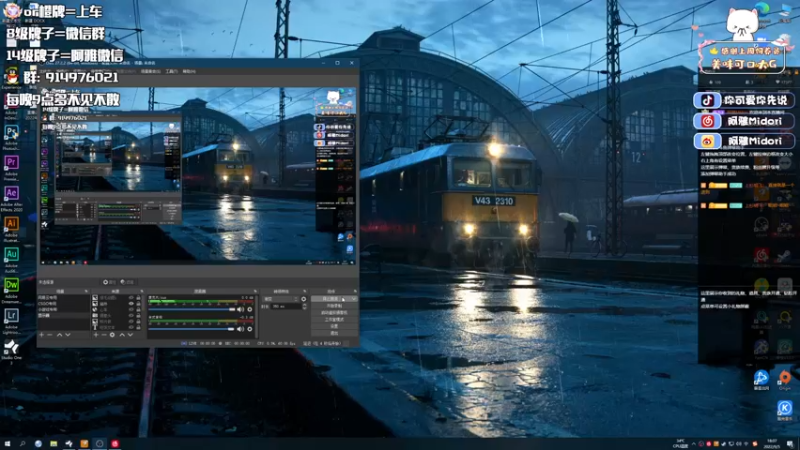Click the taskbar clock and date

click(772, 444)
